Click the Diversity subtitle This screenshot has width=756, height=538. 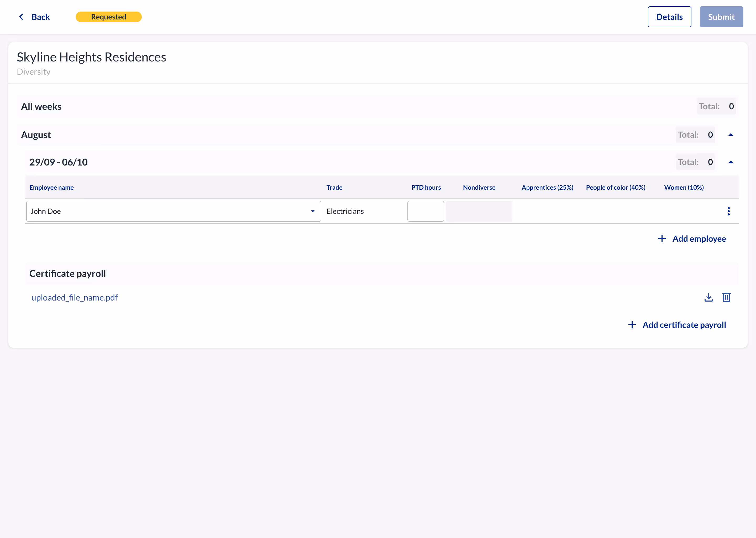coord(34,71)
